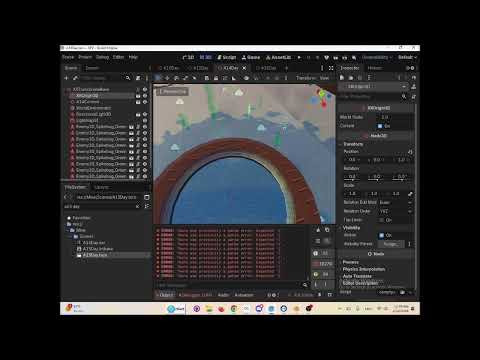Run the project with the play button

click(299, 57)
